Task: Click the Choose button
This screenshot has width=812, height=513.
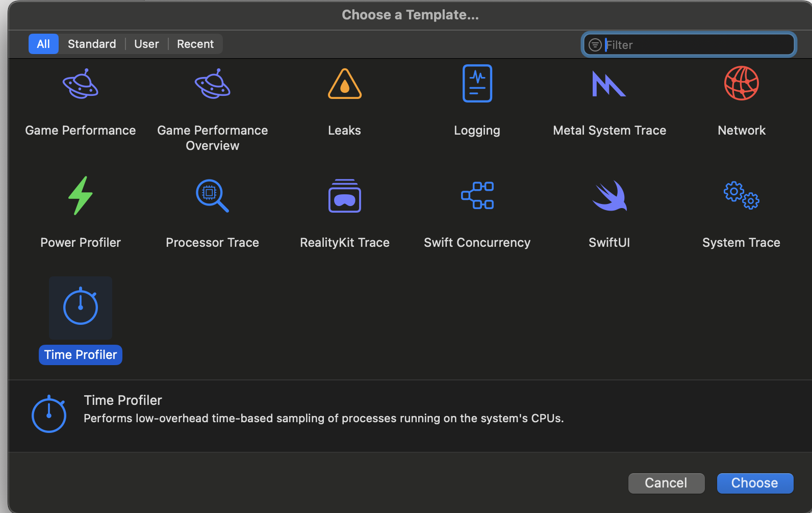Action: pyautogui.click(x=755, y=483)
